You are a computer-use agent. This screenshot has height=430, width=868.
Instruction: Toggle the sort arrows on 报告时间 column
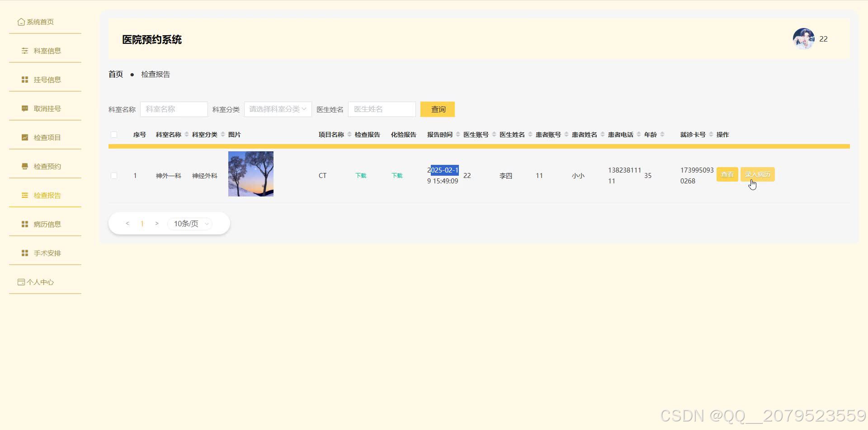coord(458,134)
